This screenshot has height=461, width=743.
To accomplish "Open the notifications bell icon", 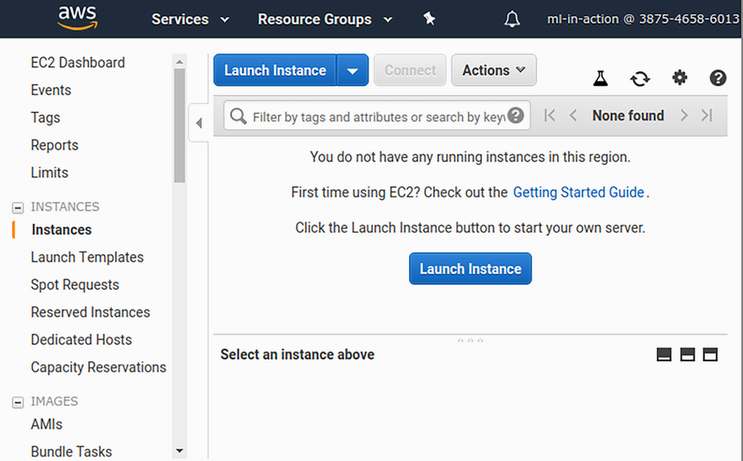I will pos(512,19).
